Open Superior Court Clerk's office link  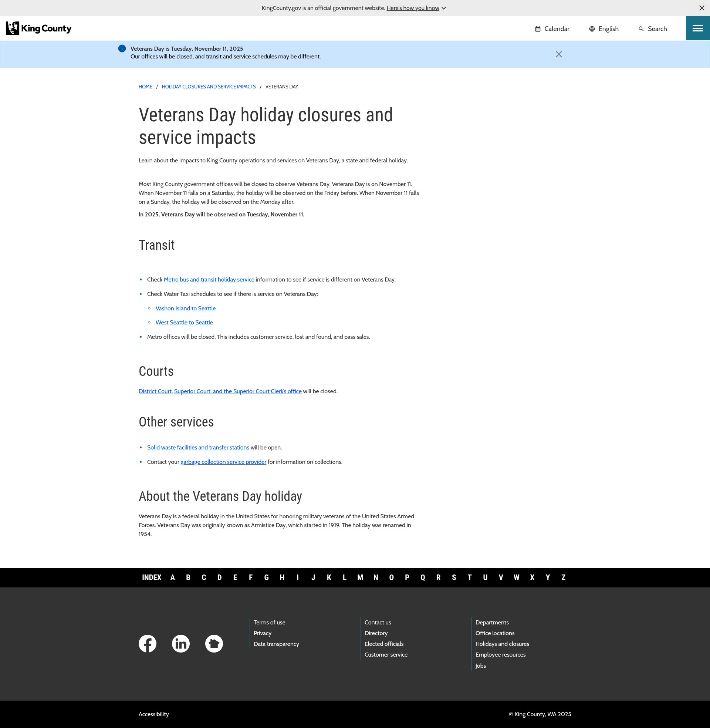(x=238, y=391)
